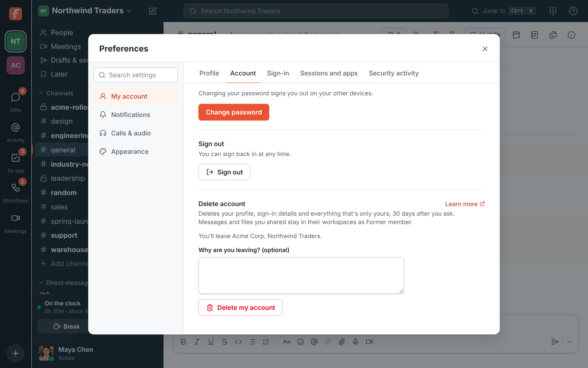Toggle italic formatting in composer

(197, 342)
